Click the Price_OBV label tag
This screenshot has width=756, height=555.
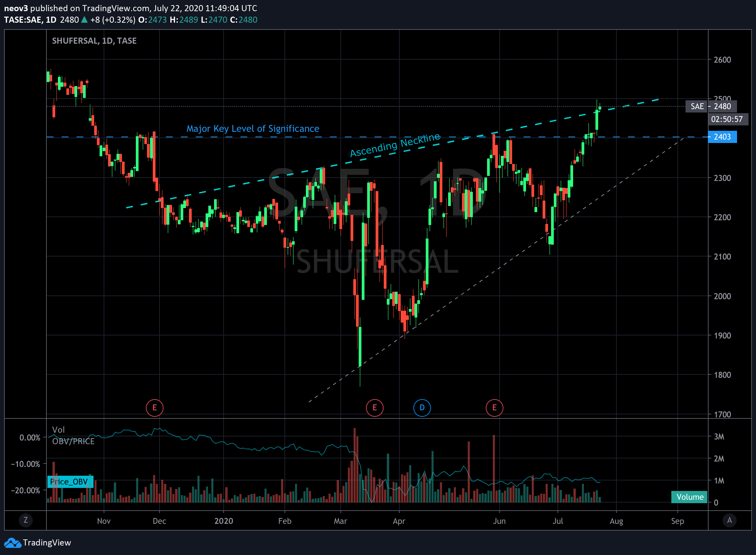click(70, 482)
